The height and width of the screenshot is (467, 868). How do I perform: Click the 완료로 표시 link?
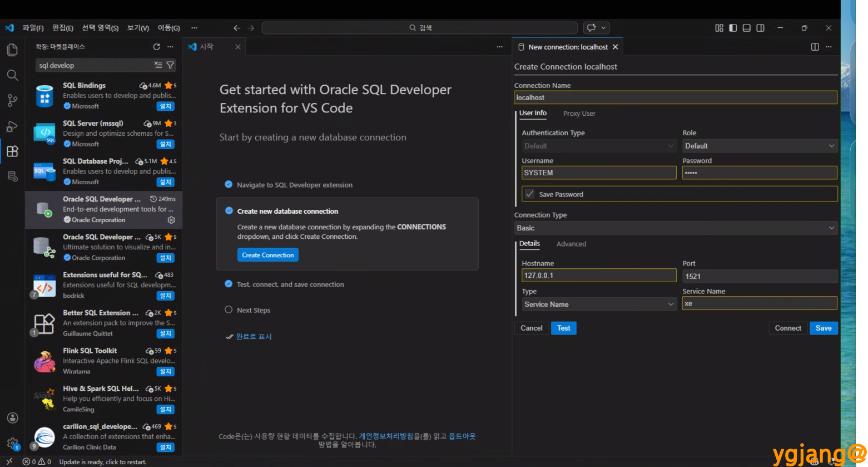pos(254,336)
